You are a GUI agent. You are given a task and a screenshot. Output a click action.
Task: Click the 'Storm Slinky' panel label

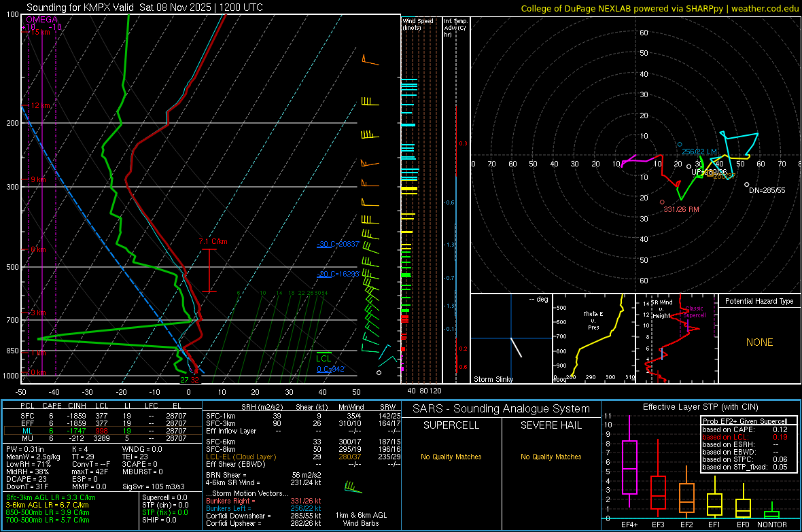point(493,379)
